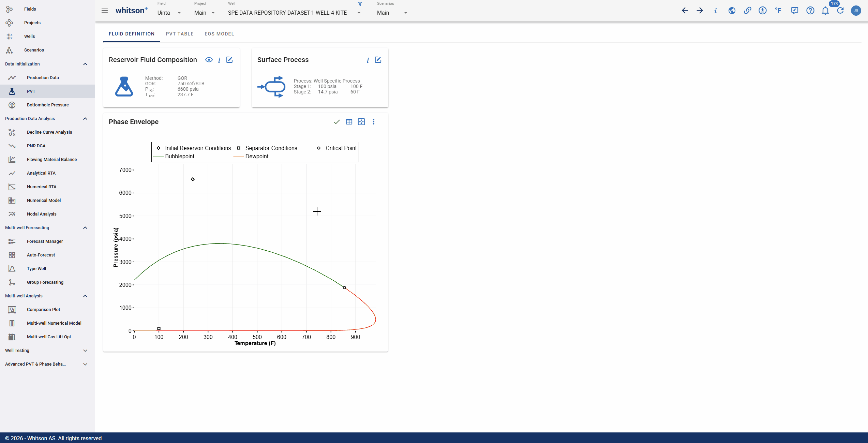Click the expand plot icon on Phase Envelope
The height and width of the screenshot is (443, 868).
361,122
